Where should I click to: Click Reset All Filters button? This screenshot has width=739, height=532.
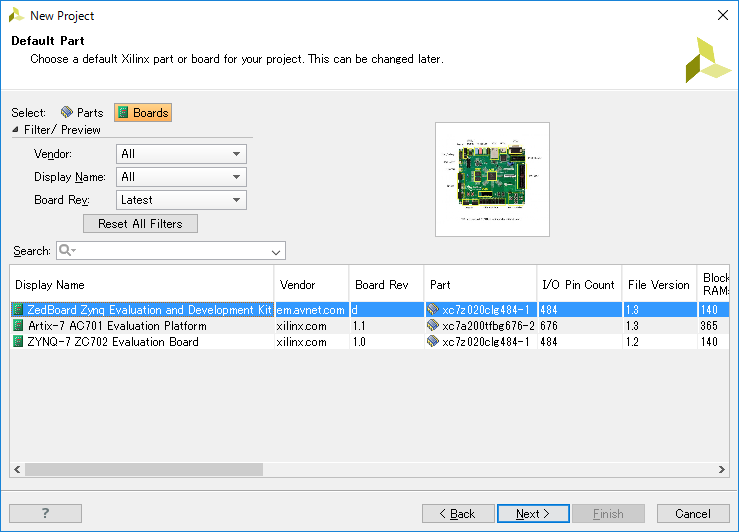point(140,224)
